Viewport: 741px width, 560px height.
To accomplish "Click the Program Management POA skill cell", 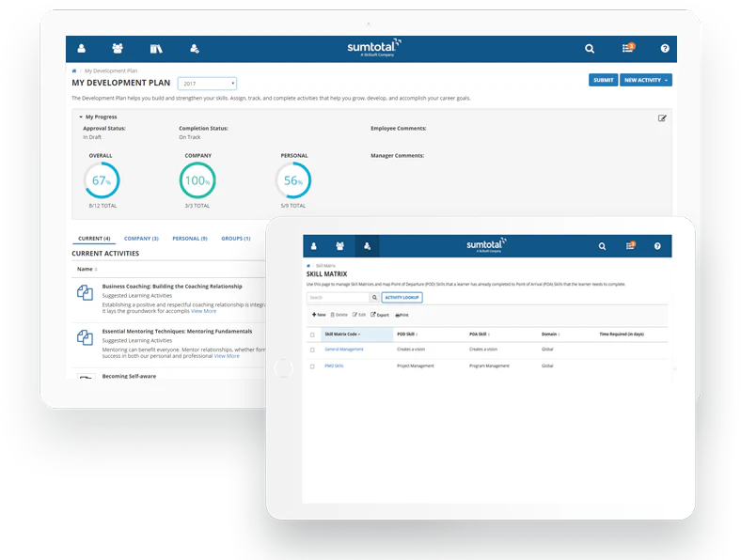I will 489,366.
